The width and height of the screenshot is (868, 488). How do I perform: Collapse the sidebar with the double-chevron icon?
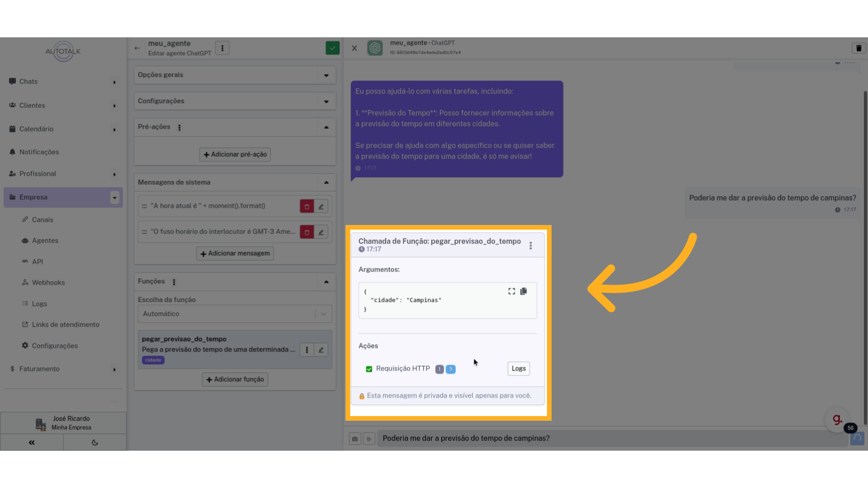32,442
